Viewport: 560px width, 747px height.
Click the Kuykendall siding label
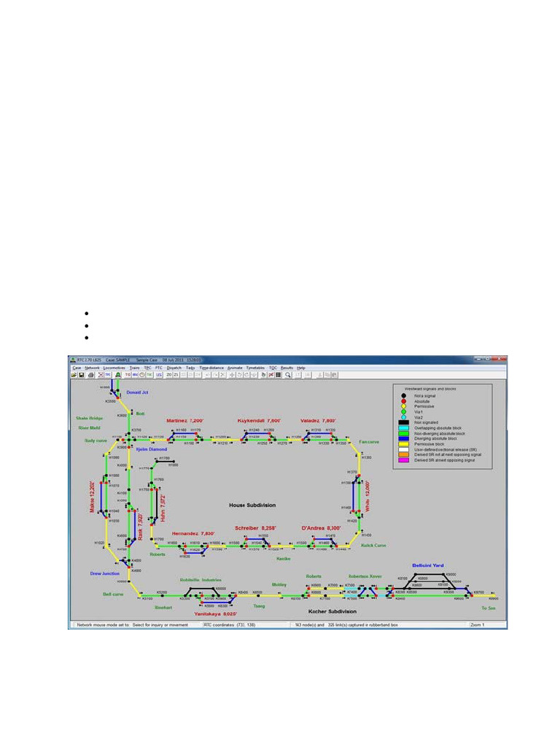[x=259, y=421]
